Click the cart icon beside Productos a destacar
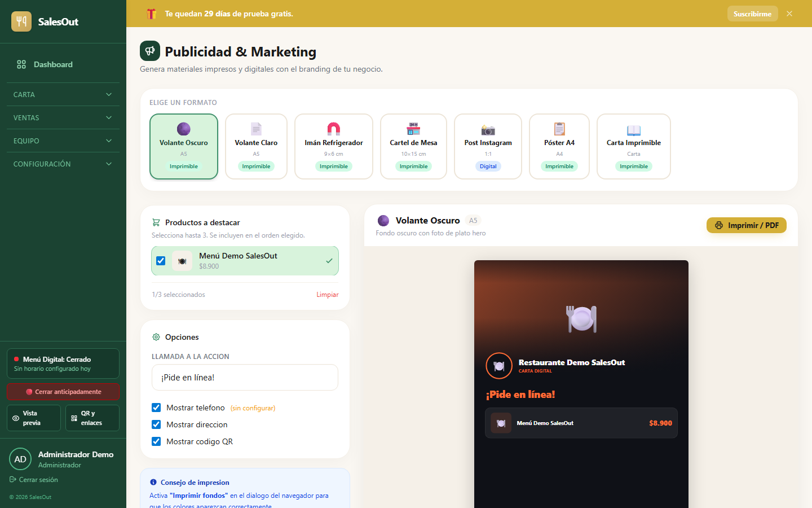 pyautogui.click(x=156, y=222)
